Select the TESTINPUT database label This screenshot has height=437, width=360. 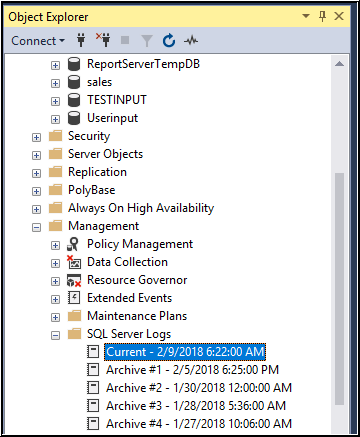tap(117, 100)
